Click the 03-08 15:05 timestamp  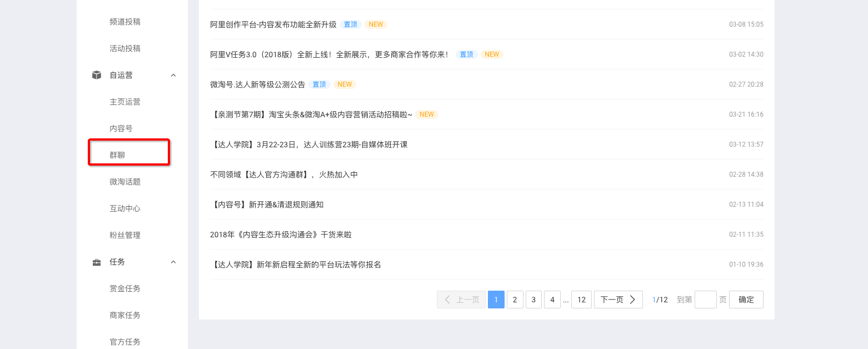pyautogui.click(x=746, y=24)
